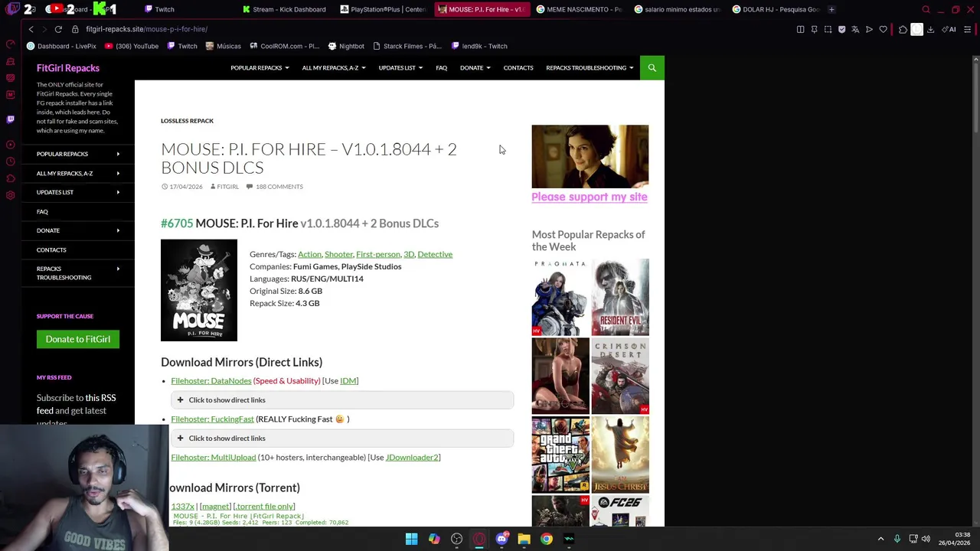Open the YouTube bookmark in bookmarks bar

[x=131, y=46]
